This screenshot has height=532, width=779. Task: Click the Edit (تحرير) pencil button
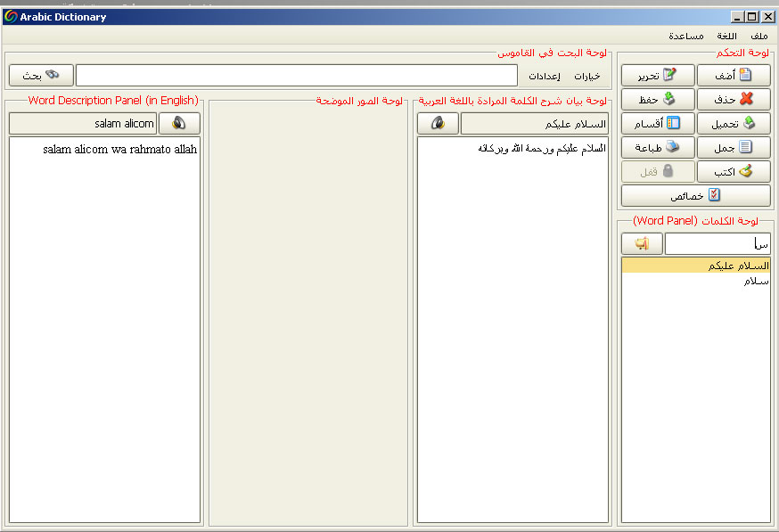coord(658,75)
